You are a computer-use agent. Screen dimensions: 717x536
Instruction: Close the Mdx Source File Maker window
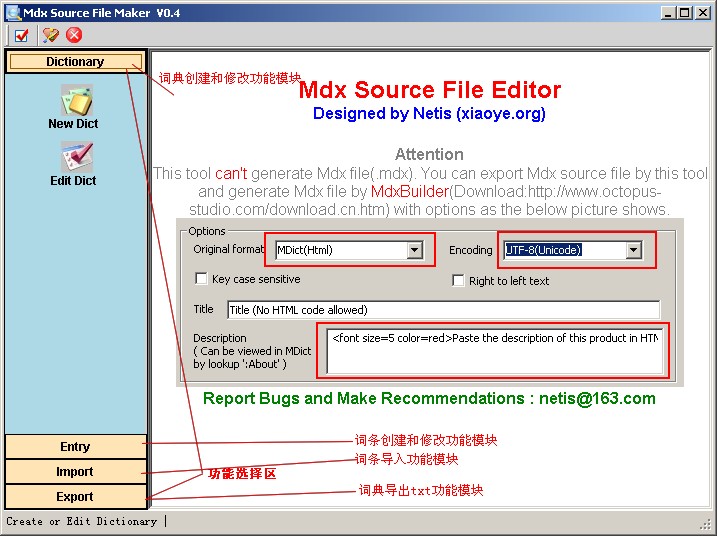click(x=702, y=13)
